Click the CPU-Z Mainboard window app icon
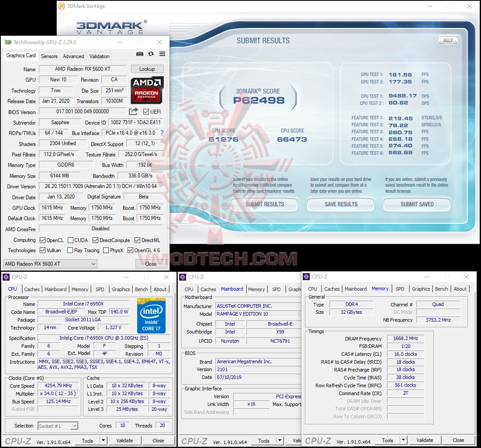The height and width of the screenshot is (448, 481). (183, 277)
